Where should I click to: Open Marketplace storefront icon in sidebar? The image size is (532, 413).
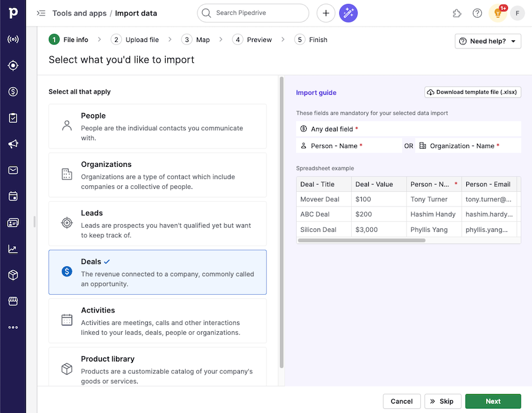[13, 301]
